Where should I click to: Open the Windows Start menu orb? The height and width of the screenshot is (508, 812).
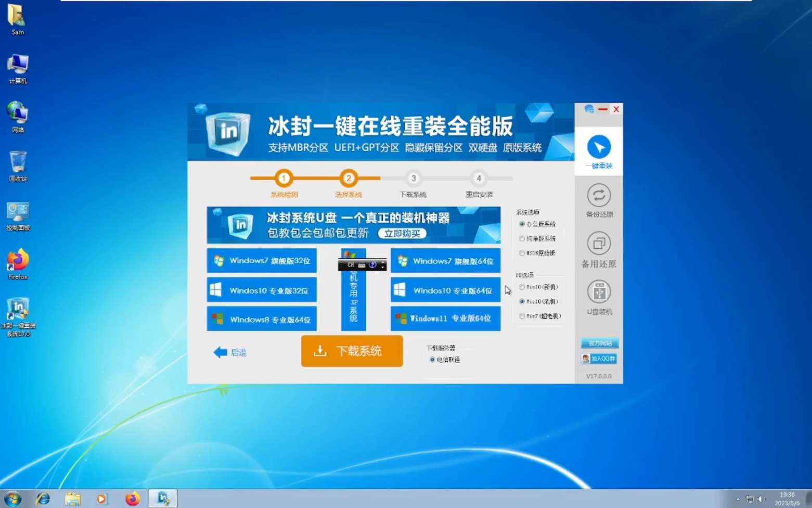[12, 499]
